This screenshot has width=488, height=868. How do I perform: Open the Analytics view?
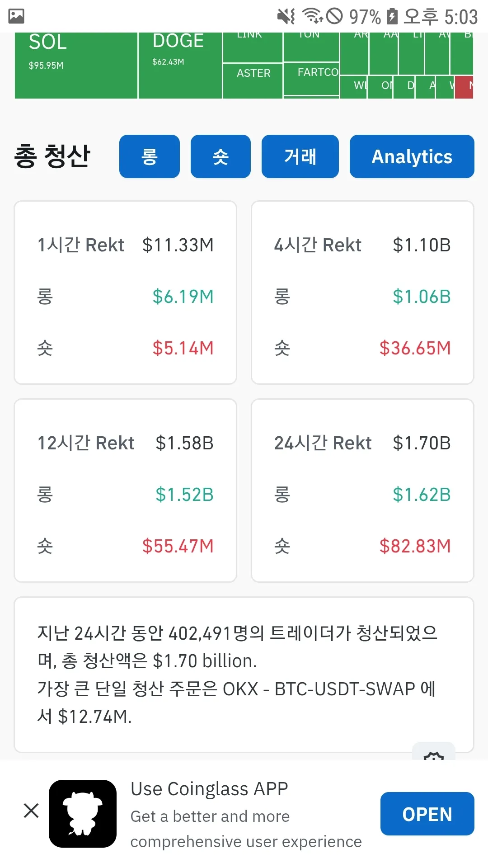pyautogui.click(x=412, y=156)
